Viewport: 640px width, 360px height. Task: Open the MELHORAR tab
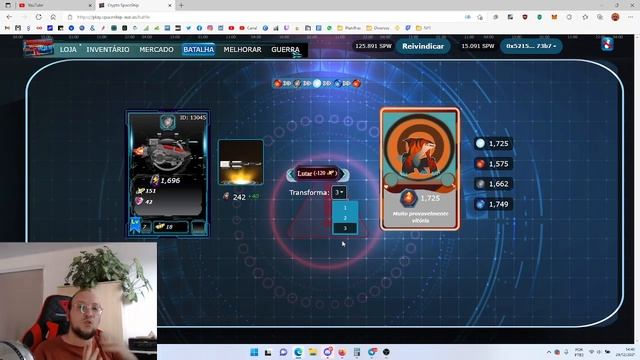pos(242,49)
